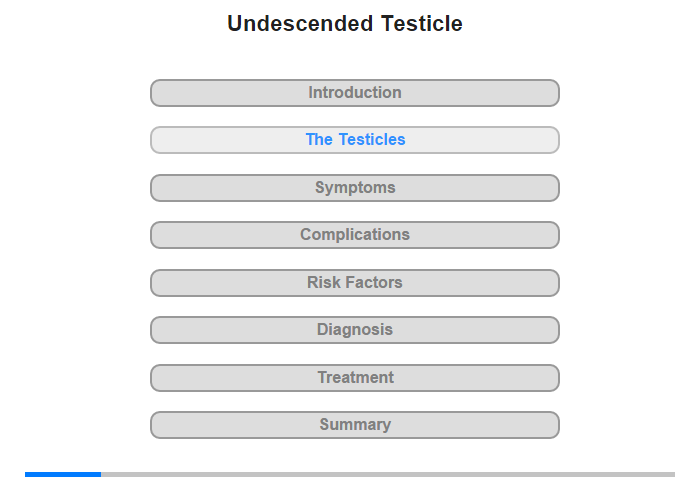Select the highlighted The Testicles item
This screenshot has height=480, width=700.
355,140
